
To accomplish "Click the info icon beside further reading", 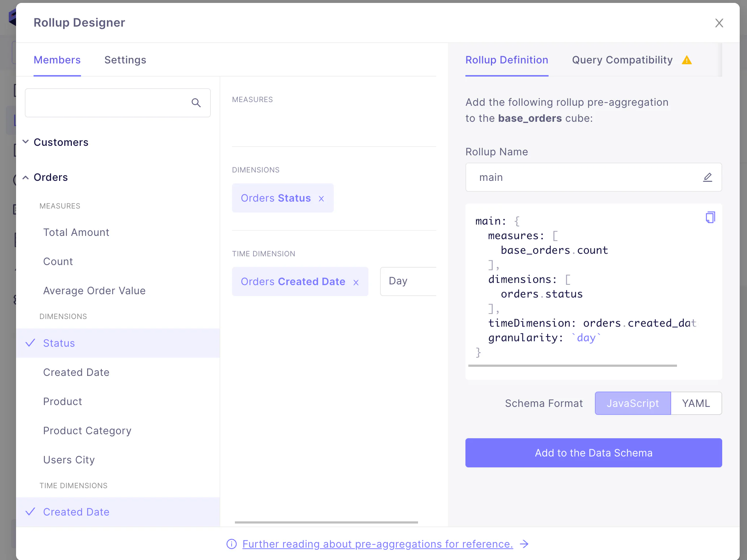I will click(232, 544).
